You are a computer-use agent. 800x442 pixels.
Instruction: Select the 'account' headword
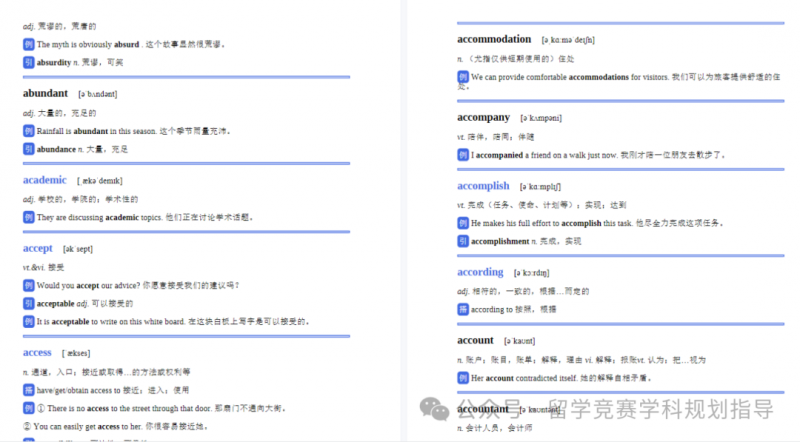coord(476,340)
